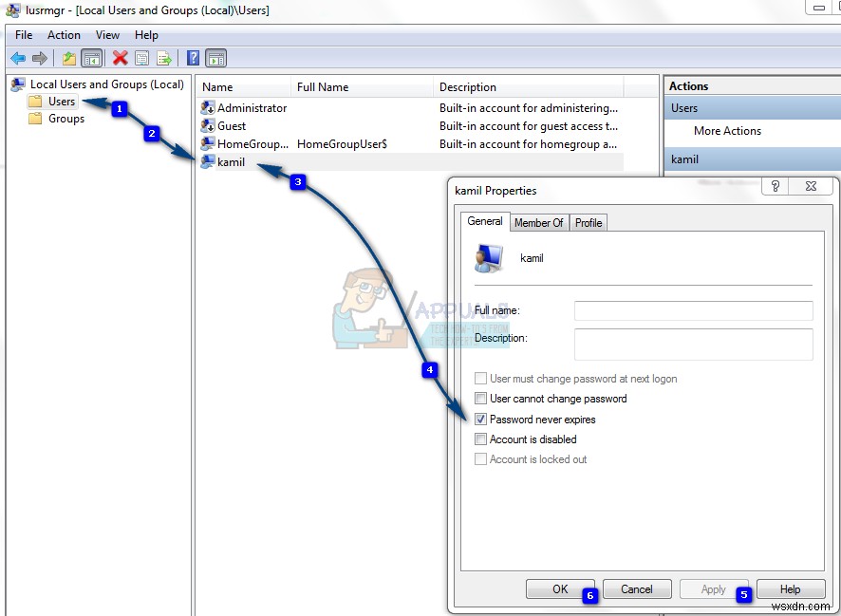
Task: Open the Action menu
Action: (64, 34)
